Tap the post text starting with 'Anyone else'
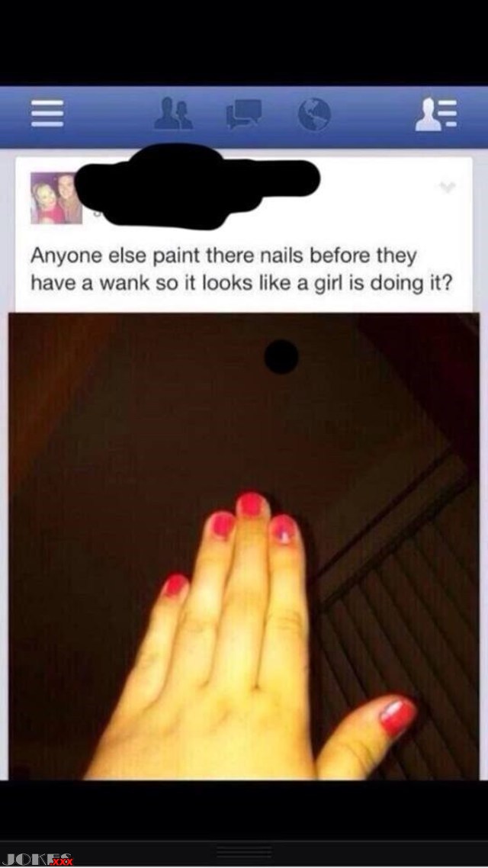The height and width of the screenshot is (868, 488). (241, 269)
